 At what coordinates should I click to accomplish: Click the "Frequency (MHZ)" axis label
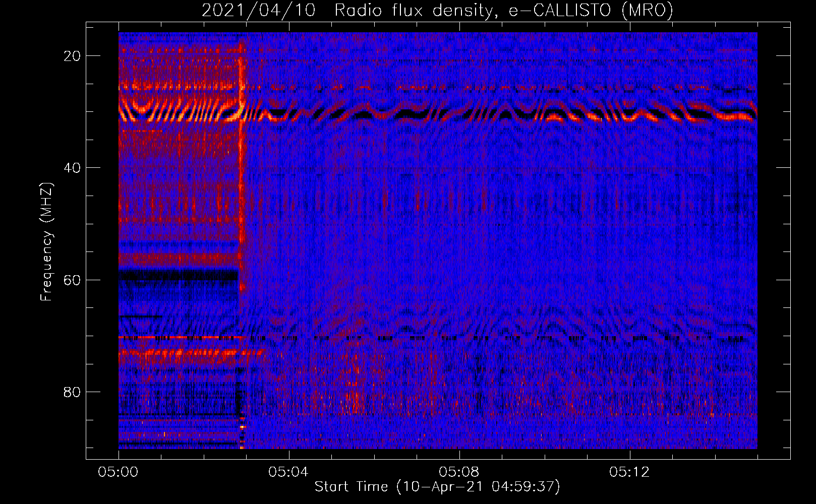[x=46, y=242]
